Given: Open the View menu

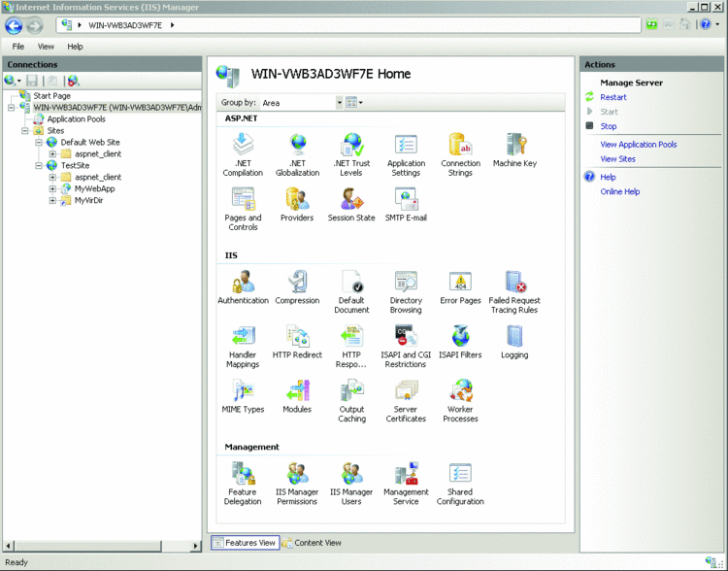Looking at the screenshot, I should coord(46,47).
